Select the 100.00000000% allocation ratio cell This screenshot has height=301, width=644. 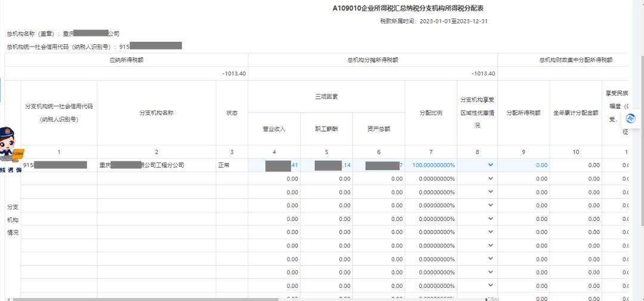click(x=431, y=165)
